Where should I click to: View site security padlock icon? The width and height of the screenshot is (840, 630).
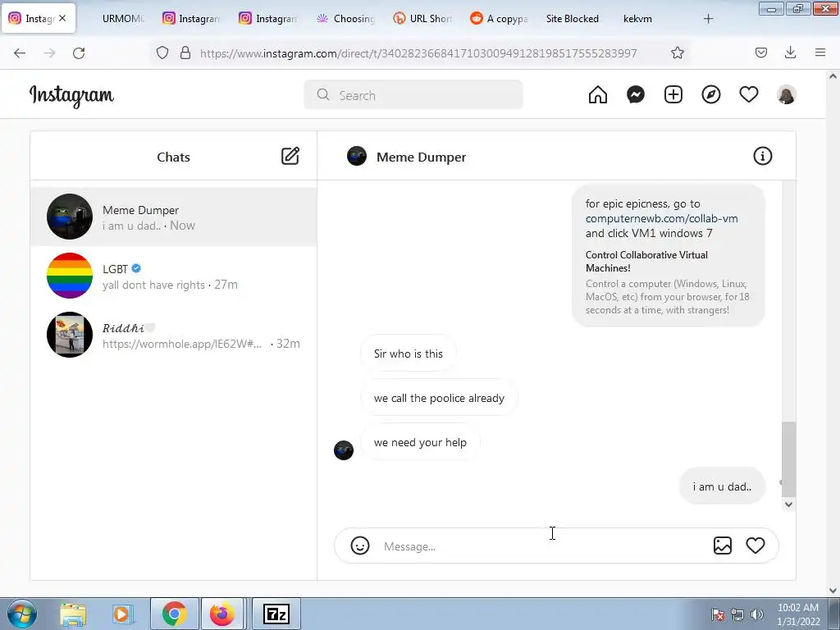coord(185,52)
